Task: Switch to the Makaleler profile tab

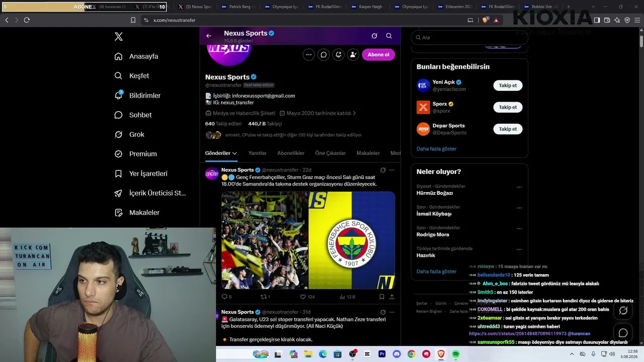Action: tap(368, 153)
